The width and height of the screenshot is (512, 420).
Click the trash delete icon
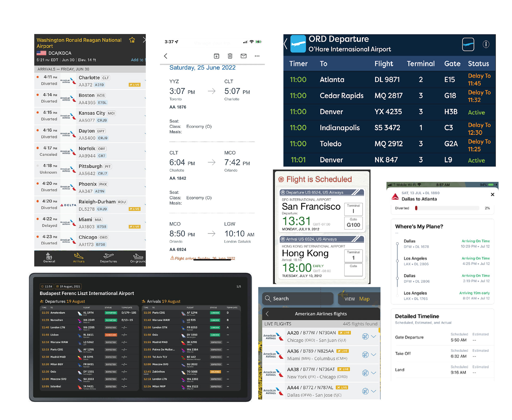pos(230,56)
